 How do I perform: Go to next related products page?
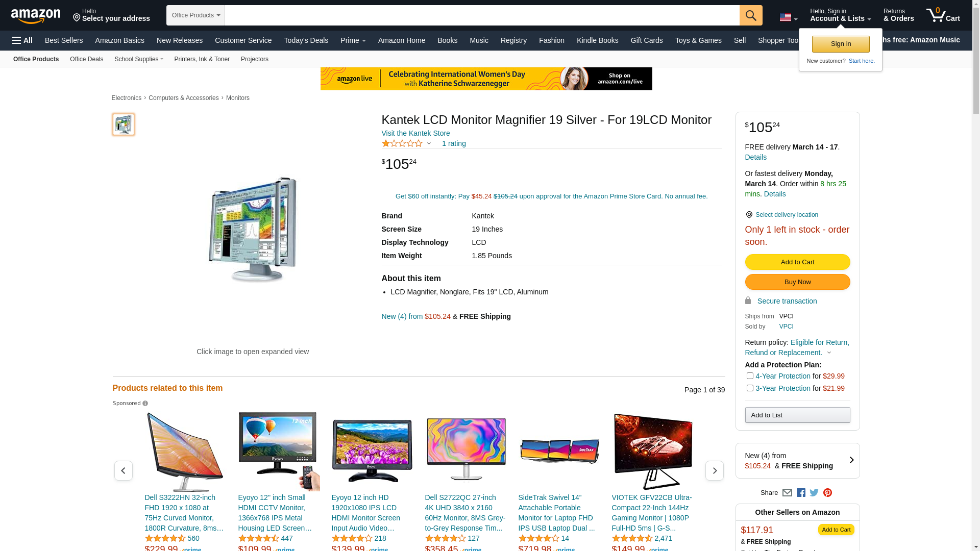tap(715, 470)
